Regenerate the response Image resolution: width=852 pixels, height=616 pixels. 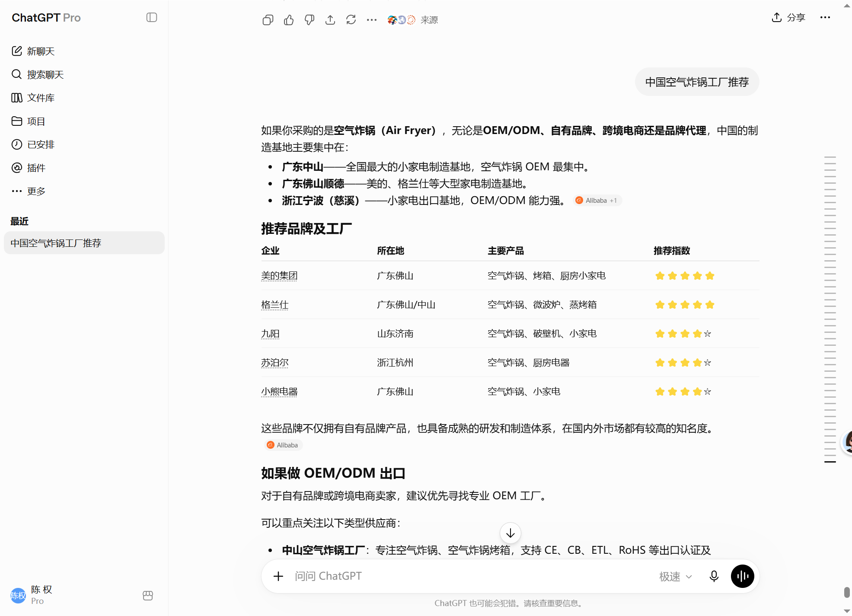(351, 20)
